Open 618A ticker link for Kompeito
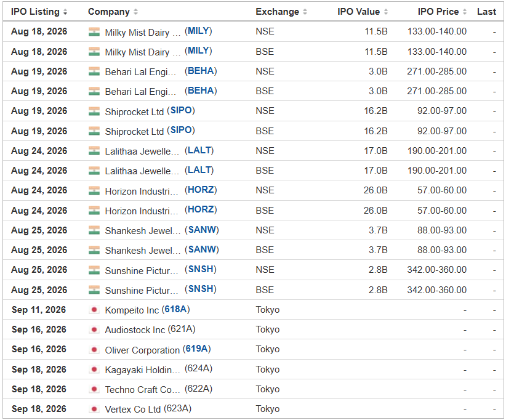Viewport: 506px width, 420px height. (175, 309)
